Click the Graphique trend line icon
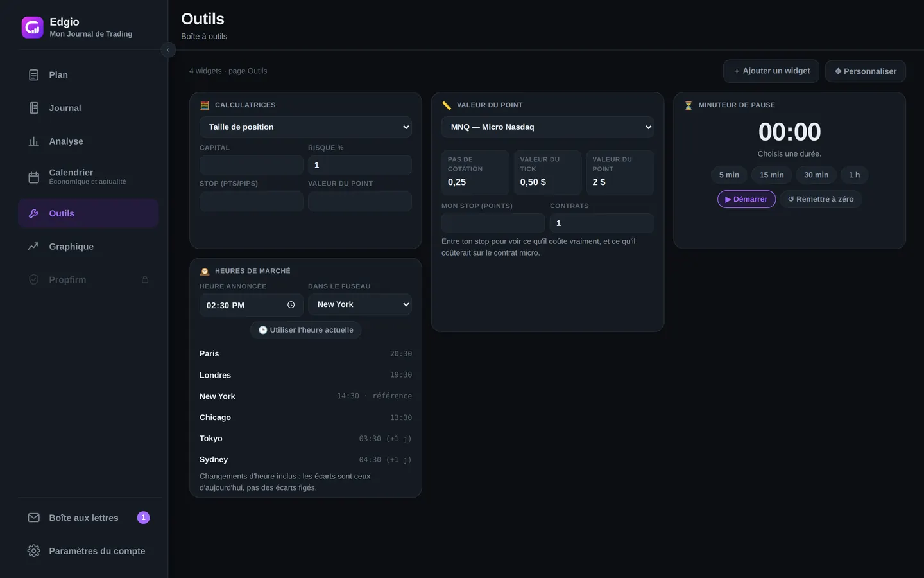This screenshot has width=924, height=578. [x=34, y=247]
